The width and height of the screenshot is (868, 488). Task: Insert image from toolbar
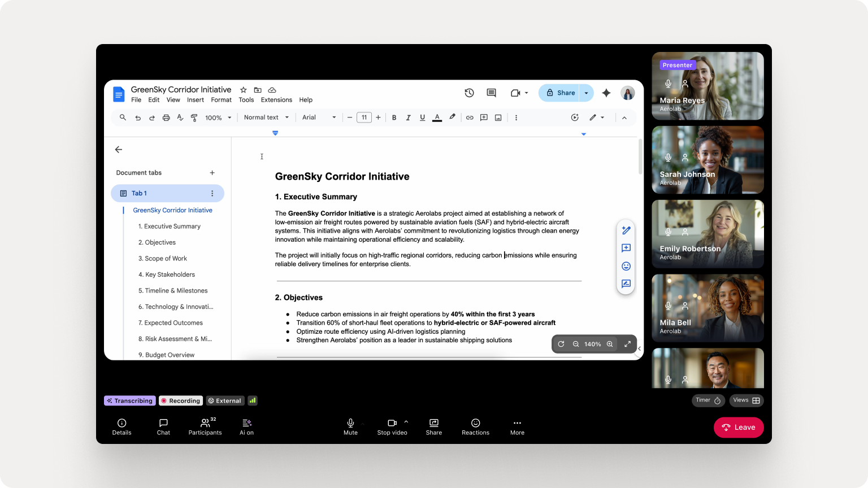click(498, 117)
